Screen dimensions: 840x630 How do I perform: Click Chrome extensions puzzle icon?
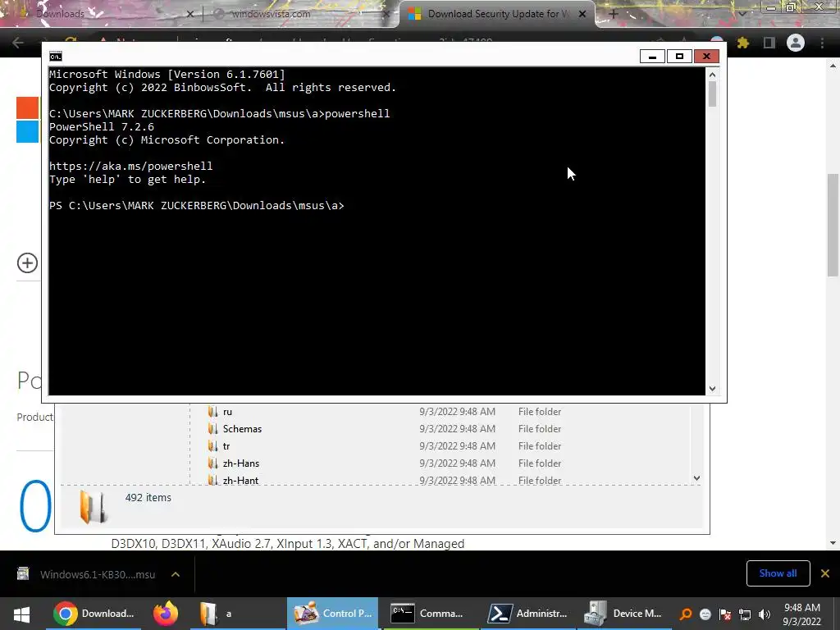pyautogui.click(x=743, y=43)
